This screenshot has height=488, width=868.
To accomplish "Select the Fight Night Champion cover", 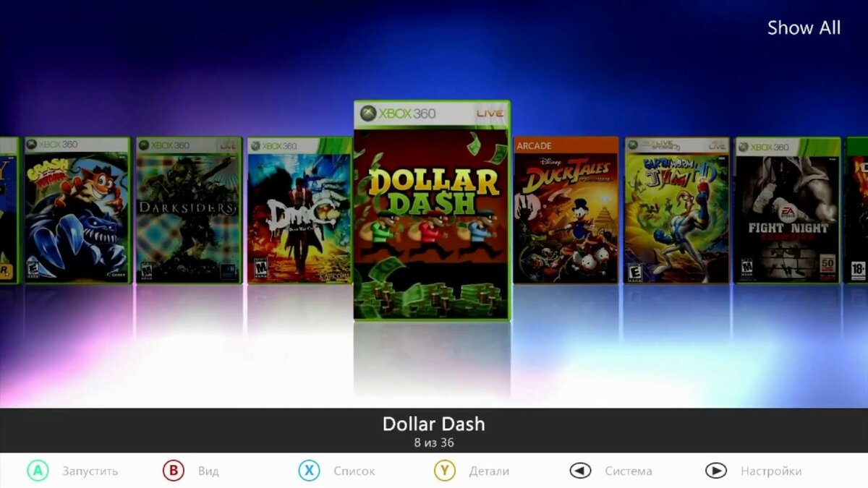I will click(x=788, y=210).
